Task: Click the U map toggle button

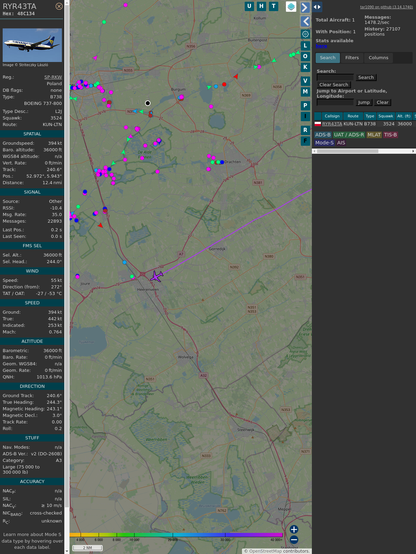Action: 249,6
